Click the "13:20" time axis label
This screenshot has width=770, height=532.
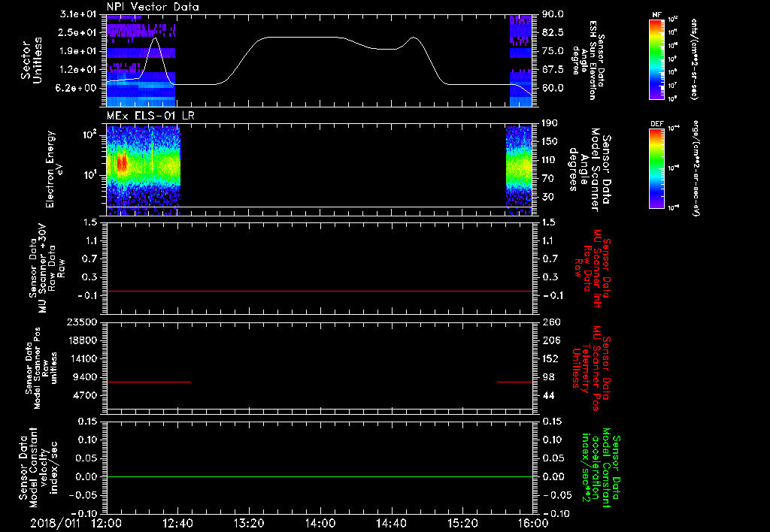(249, 523)
